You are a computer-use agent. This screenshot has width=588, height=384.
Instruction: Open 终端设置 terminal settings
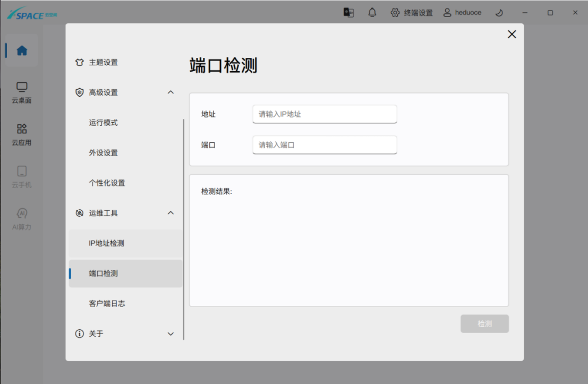click(412, 13)
